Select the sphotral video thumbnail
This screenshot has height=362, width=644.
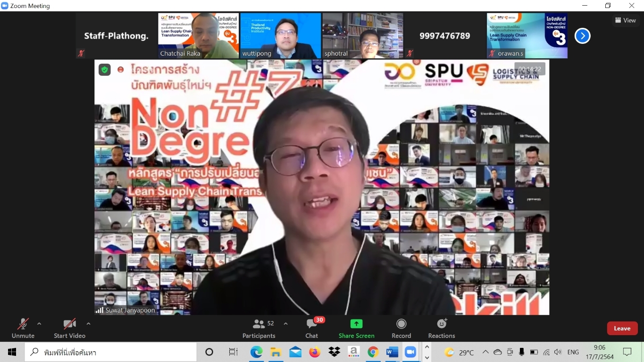coord(363,36)
